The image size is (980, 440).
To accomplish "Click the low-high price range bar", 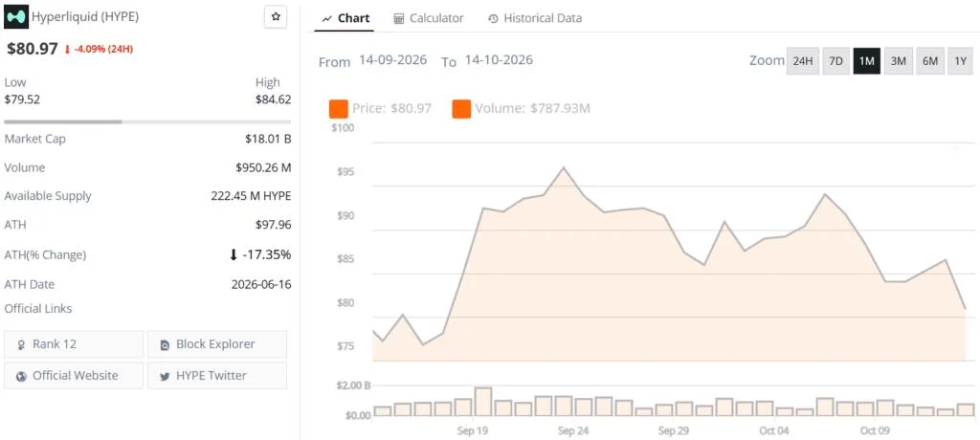I will point(147,121).
